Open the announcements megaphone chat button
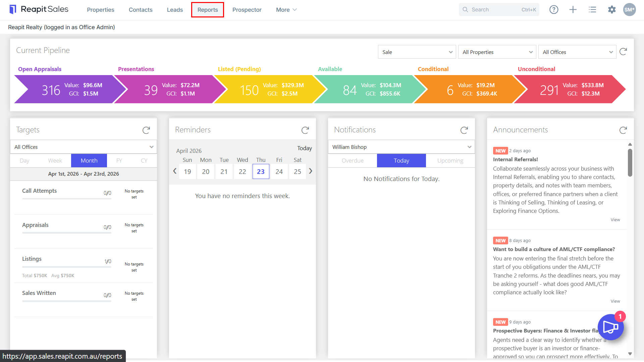This screenshot has width=644, height=362. click(611, 327)
